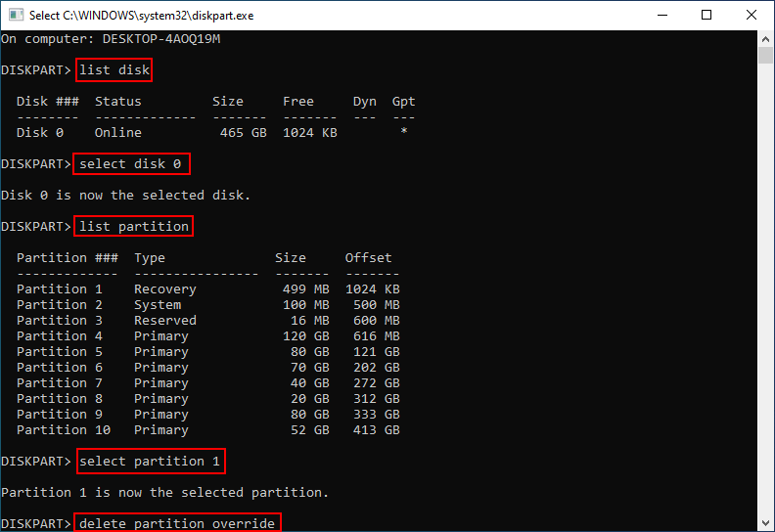Click the '202 GB' offset value

point(377,368)
